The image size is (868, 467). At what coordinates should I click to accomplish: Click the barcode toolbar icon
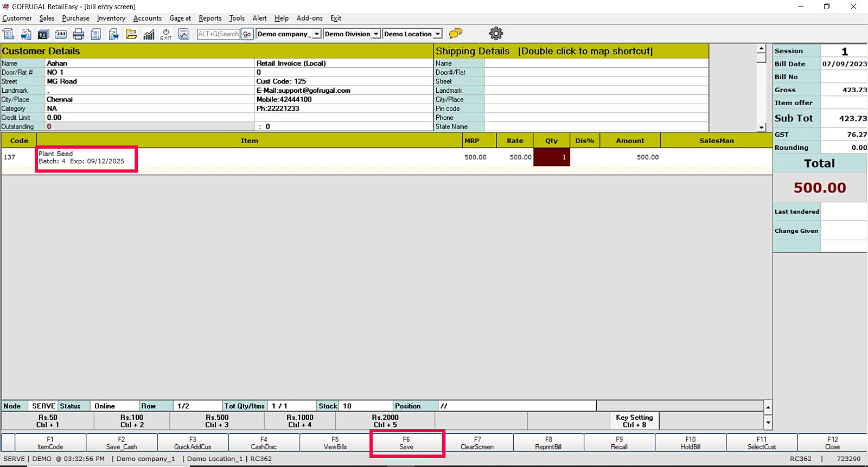(61, 34)
